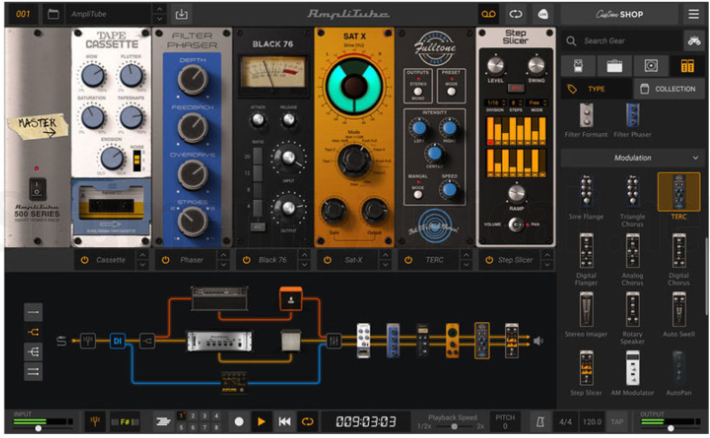Switch to the TYPE tab
710x438 pixels.
click(x=596, y=89)
